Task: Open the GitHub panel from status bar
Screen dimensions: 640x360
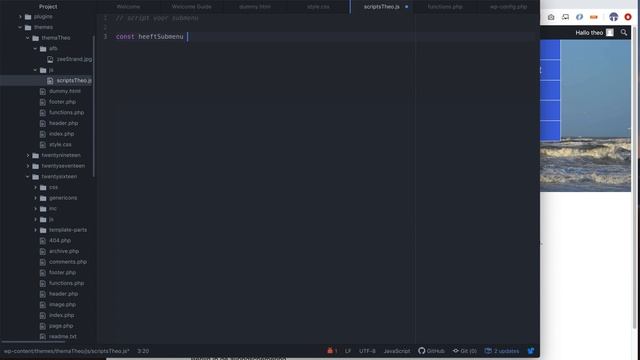Action: click(x=431, y=351)
